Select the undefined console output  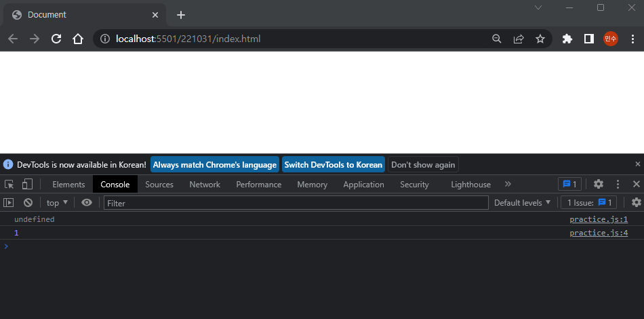tap(35, 219)
